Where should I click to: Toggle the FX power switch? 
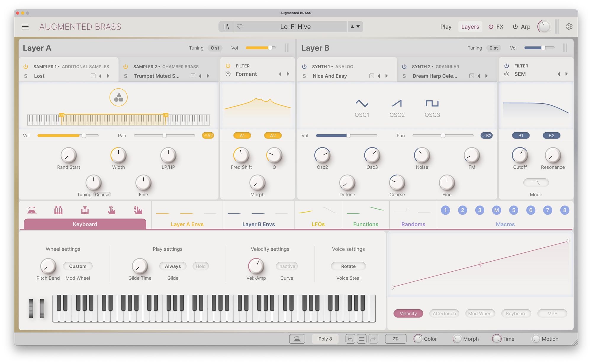point(491,27)
